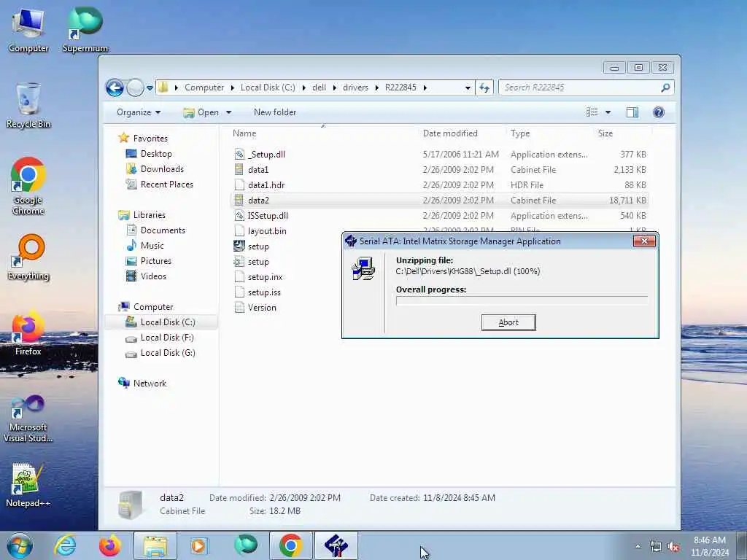Open the network tray icon
This screenshot has width=747, height=560.
[x=656, y=547]
